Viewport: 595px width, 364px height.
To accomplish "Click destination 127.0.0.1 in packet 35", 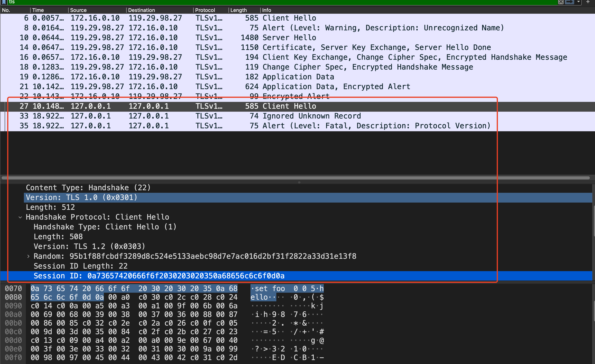I will [x=149, y=126].
